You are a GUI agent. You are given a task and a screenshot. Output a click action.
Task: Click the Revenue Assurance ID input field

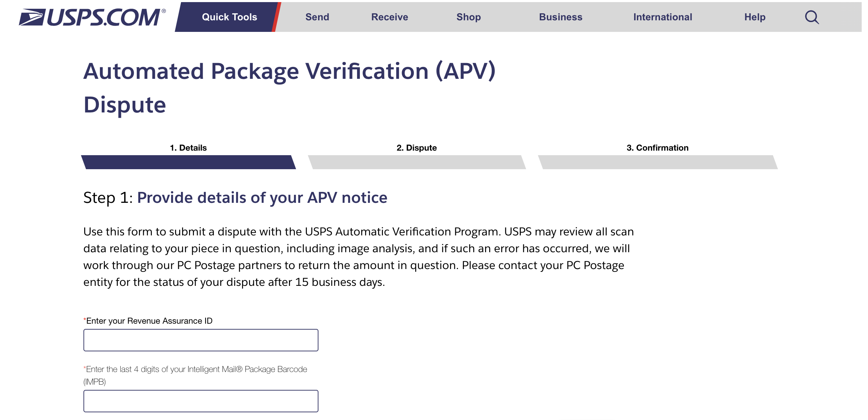coord(200,339)
